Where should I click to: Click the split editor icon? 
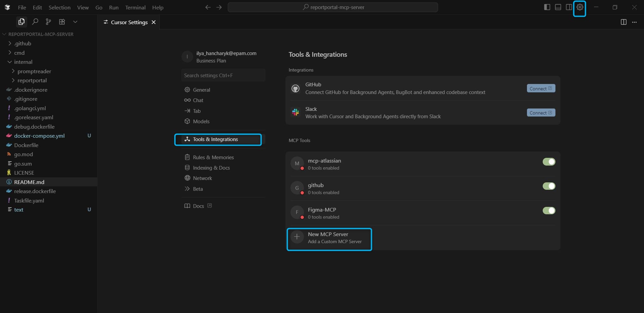click(x=624, y=22)
